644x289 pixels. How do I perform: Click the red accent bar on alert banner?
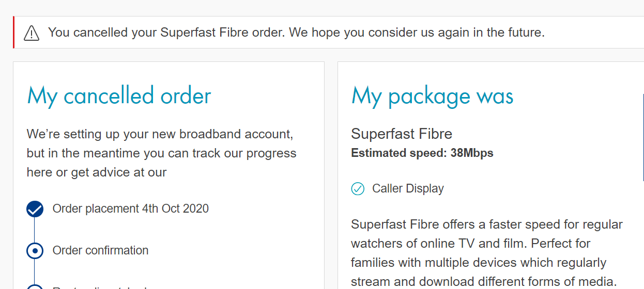pos(14,33)
